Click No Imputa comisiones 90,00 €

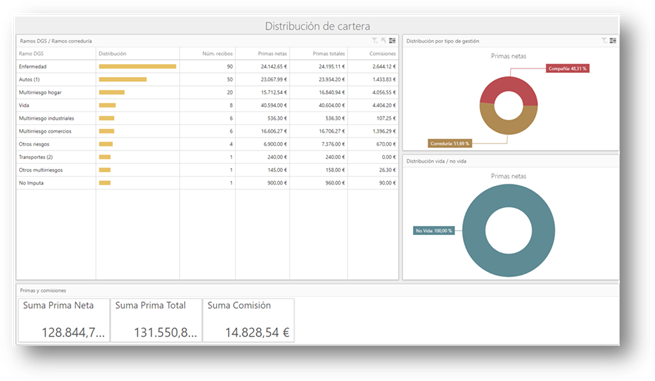tap(387, 183)
